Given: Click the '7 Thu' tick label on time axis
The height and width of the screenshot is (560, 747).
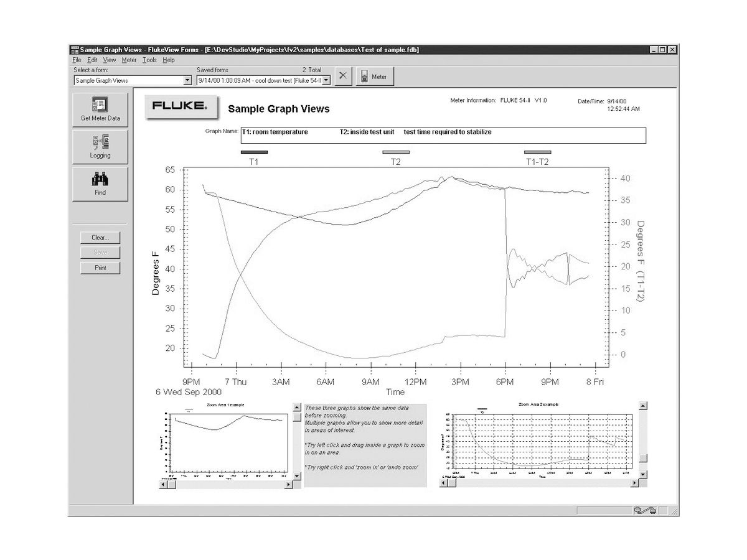Looking at the screenshot, I should [236, 381].
